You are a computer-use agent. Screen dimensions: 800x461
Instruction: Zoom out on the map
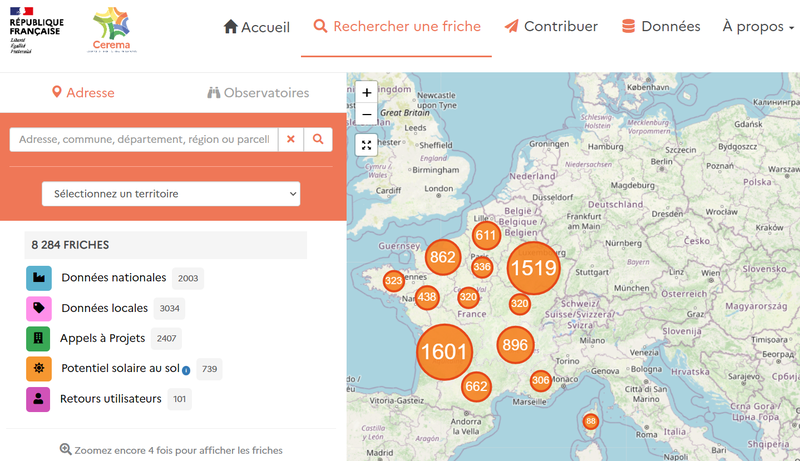click(x=367, y=115)
